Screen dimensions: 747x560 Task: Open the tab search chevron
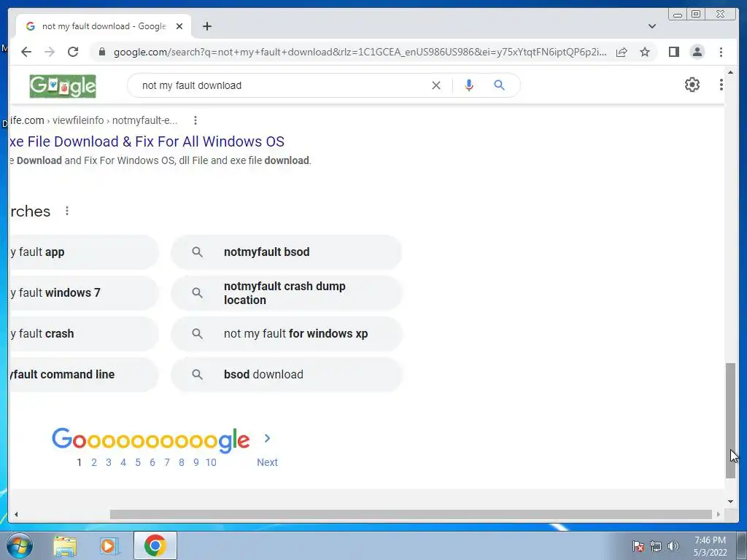[651, 26]
